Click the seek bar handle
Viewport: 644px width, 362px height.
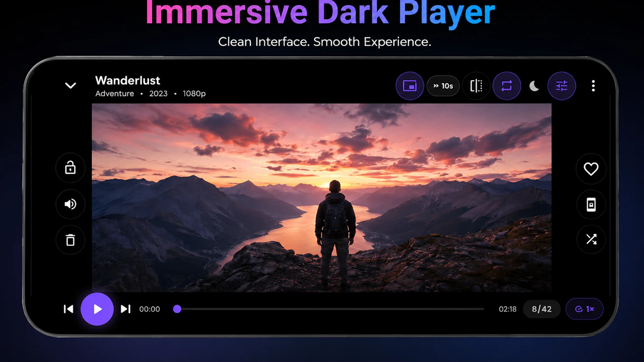pyautogui.click(x=177, y=309)
